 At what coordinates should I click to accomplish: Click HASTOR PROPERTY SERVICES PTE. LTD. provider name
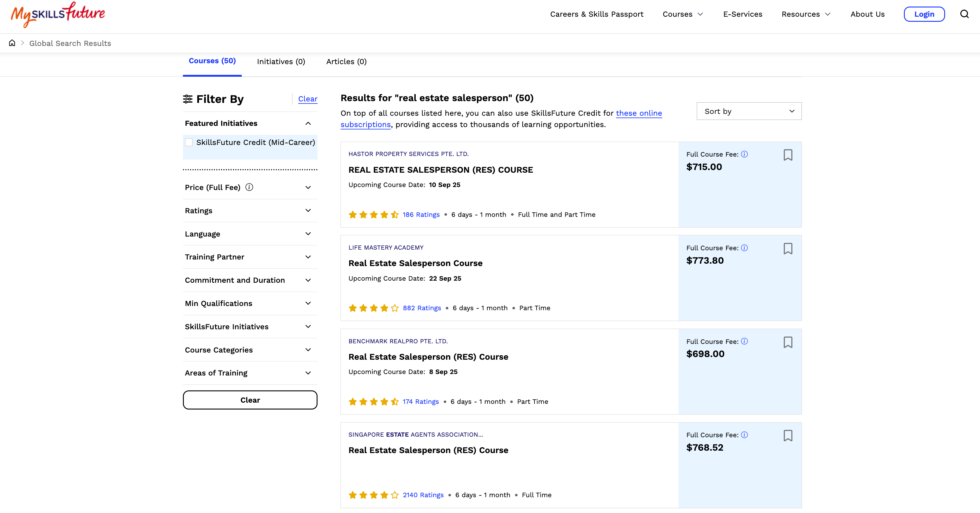tap(408, 154)
